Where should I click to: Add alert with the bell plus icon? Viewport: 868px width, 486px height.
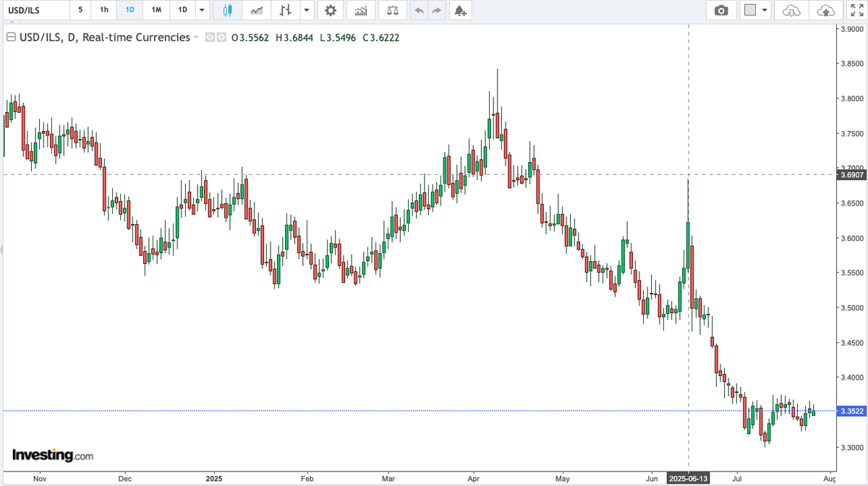point(459,10)
